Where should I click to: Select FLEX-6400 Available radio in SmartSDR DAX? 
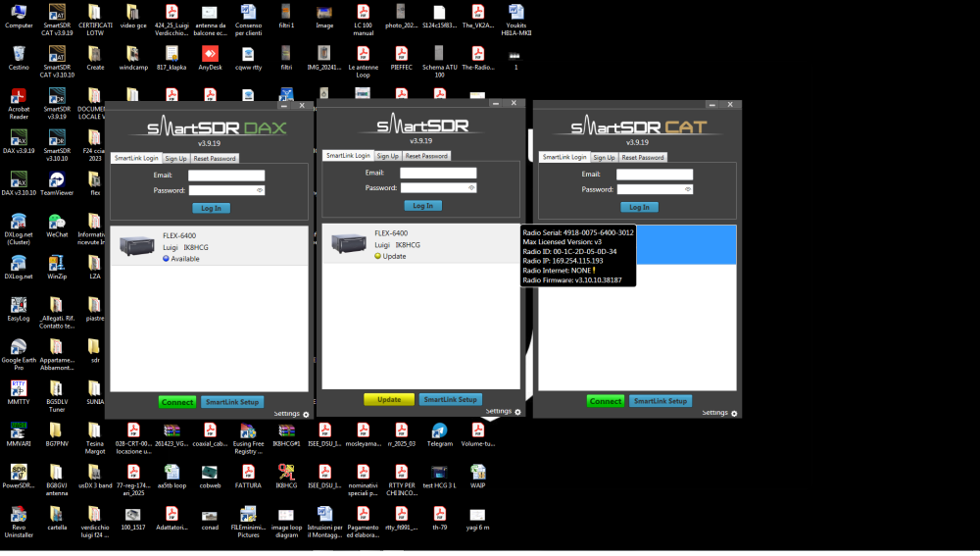pos(210,246)
